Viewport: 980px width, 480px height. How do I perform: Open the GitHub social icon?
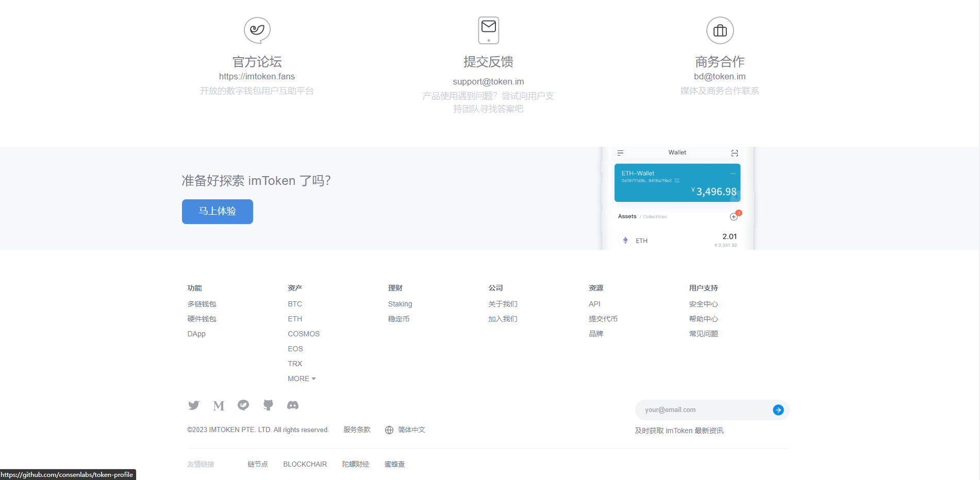pos(268,405)
